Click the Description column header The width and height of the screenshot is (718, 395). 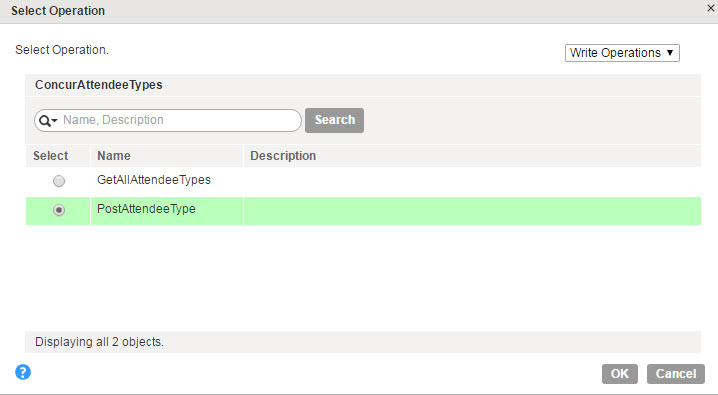coord(472,156)
